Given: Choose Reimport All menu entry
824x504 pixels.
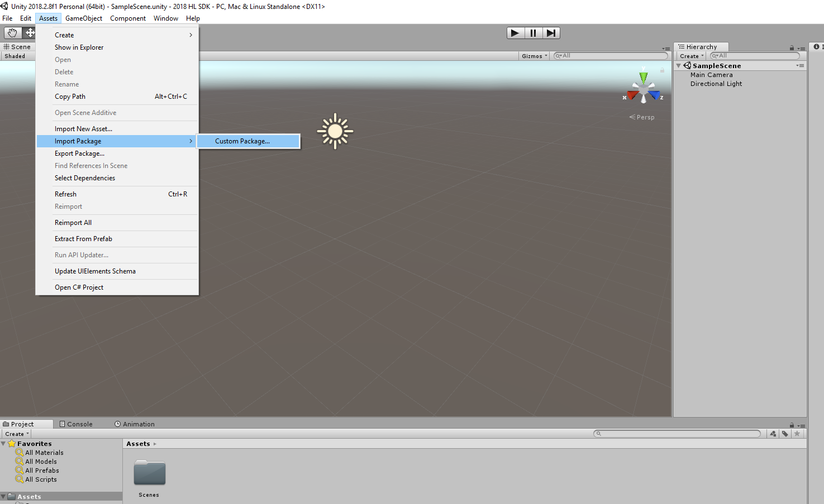Looking at the screenshot, I should [x=117, y=223].
